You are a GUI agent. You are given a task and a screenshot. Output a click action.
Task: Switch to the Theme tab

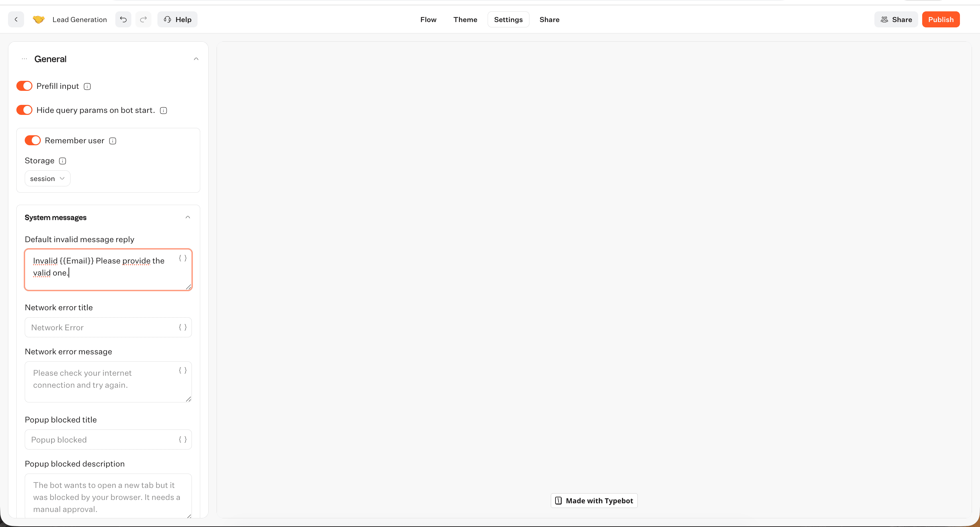point(465,19)
